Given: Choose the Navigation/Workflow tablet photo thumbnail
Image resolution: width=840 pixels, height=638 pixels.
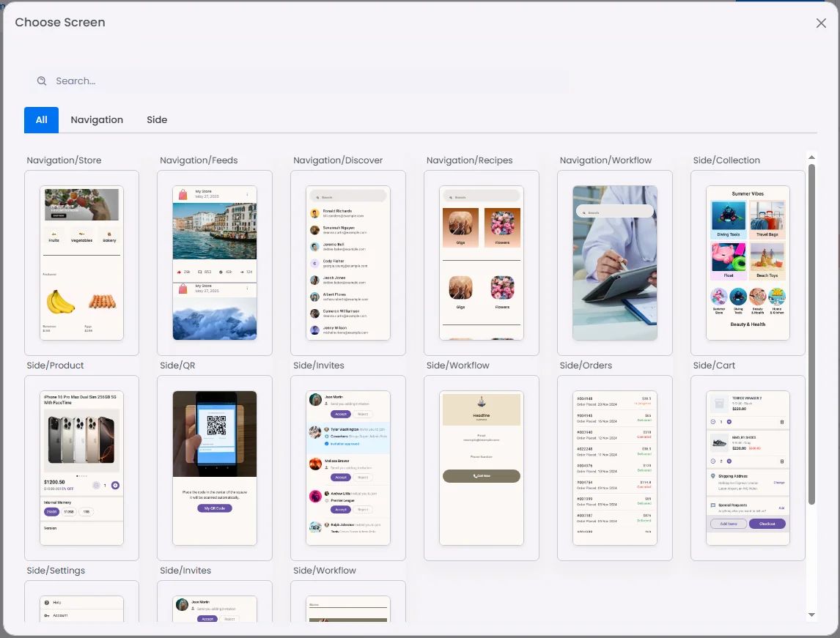Looking at the screenshot, I should point(615,263).
